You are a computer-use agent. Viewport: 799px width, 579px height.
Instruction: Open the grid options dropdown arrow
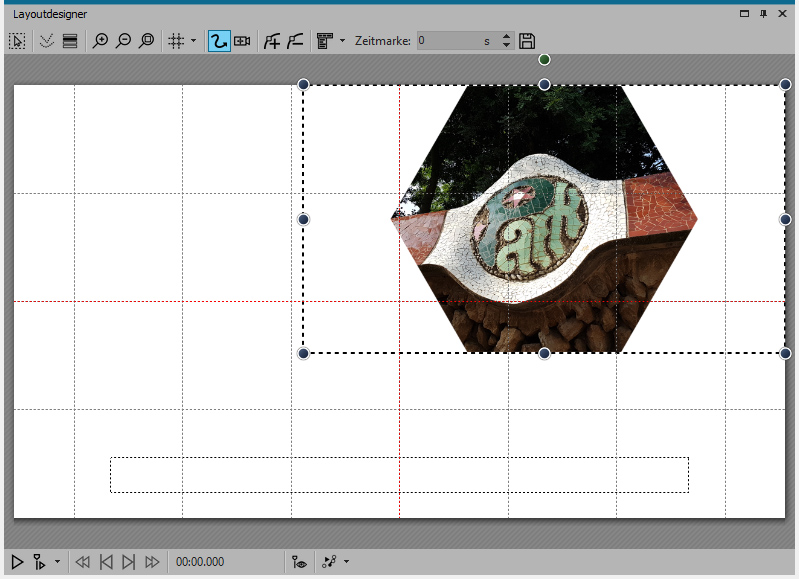(193, 41)
